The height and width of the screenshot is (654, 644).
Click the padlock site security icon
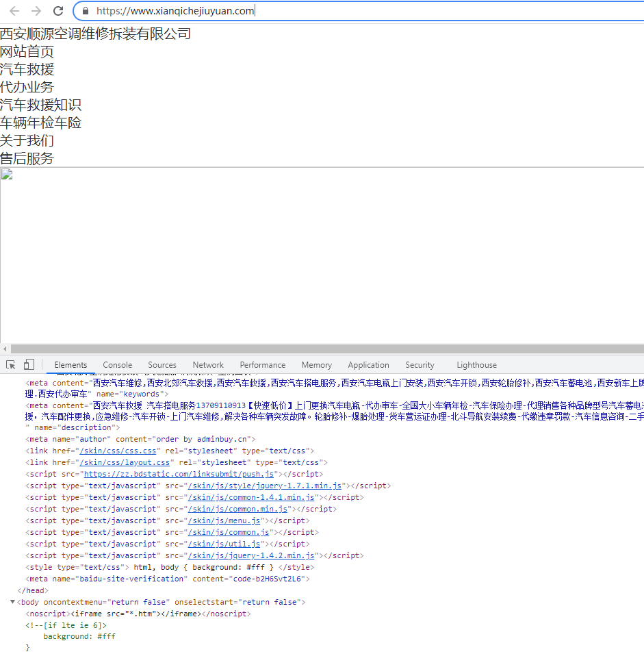[x=86, y=11]
